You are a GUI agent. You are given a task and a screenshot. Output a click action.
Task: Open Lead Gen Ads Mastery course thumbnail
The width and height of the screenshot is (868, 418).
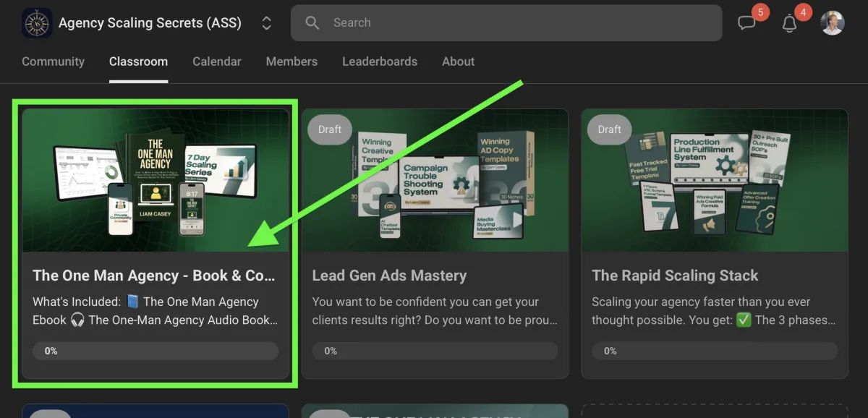coord(435,180)
